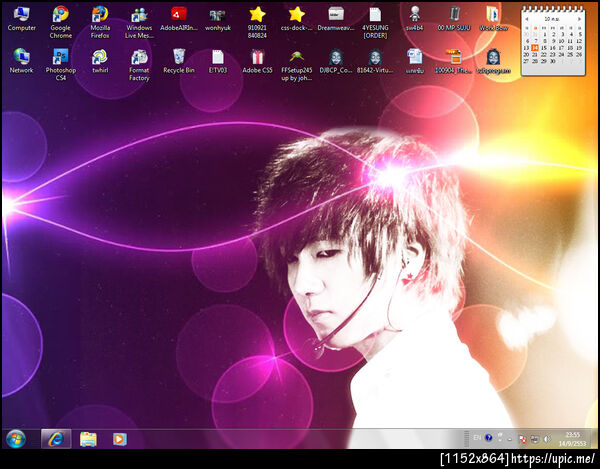Select the Network desktop icon

click(x=21, y=61)
